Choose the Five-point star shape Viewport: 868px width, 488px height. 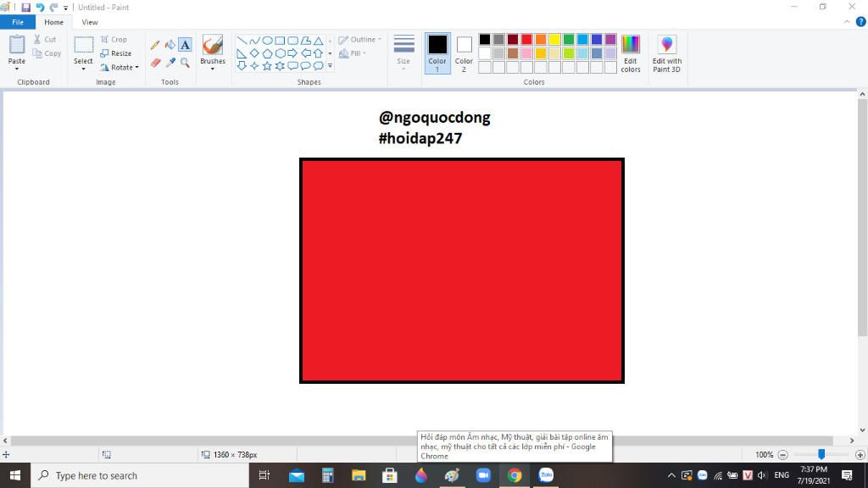click(267, 66)
